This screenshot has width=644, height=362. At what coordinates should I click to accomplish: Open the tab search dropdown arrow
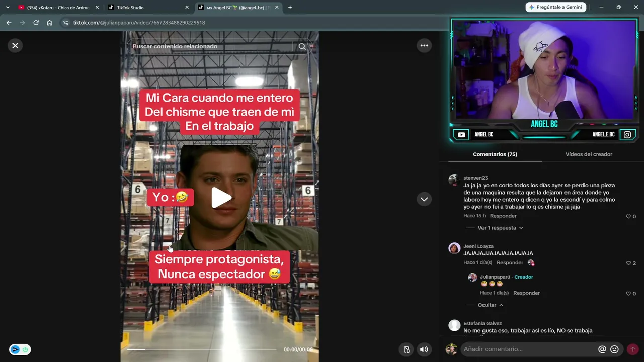pyautogui.click(x=8, y=8)
